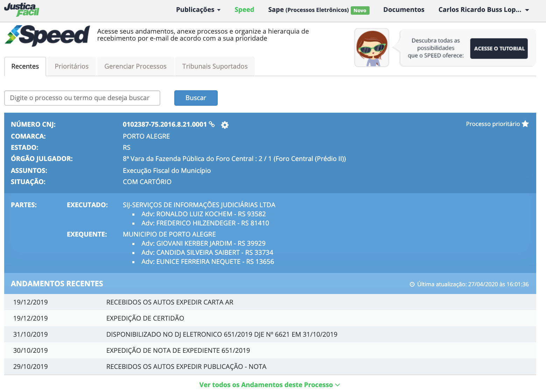Open the Publicações dropdown menu

[x=198, y=10]
